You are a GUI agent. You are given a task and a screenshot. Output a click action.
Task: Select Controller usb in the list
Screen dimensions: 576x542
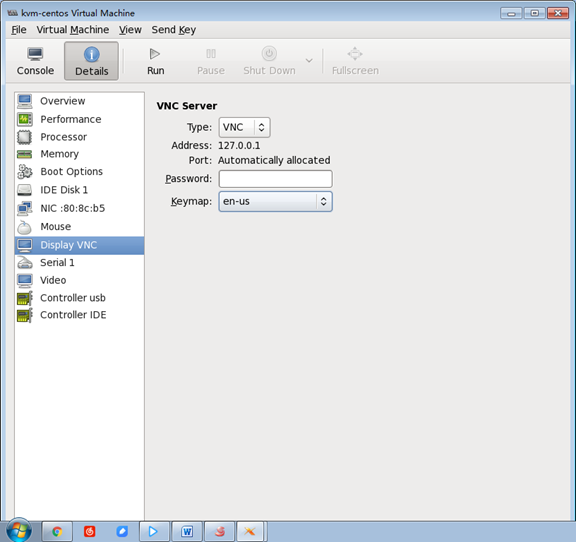[79, 298]
